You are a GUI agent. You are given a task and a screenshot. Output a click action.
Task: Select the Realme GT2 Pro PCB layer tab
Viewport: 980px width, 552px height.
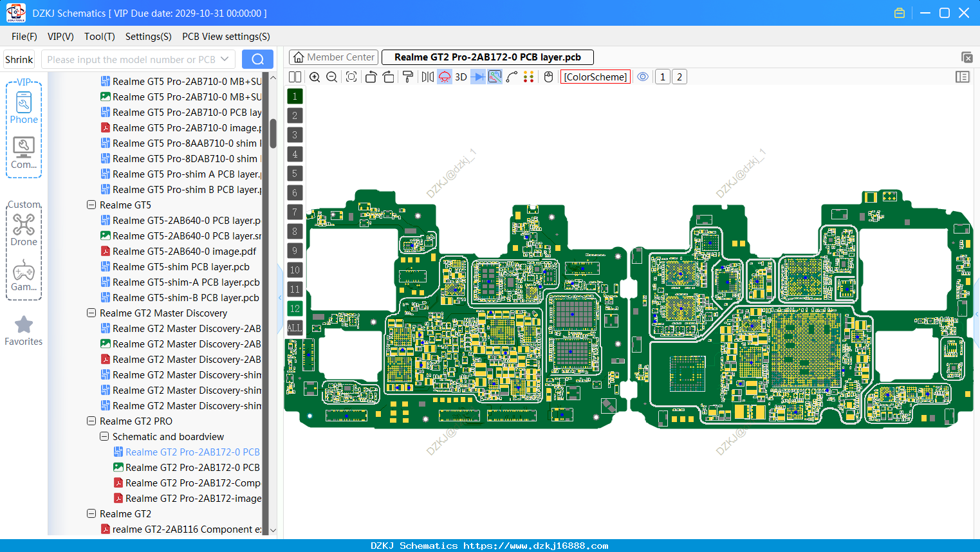[x=488, y=57]
